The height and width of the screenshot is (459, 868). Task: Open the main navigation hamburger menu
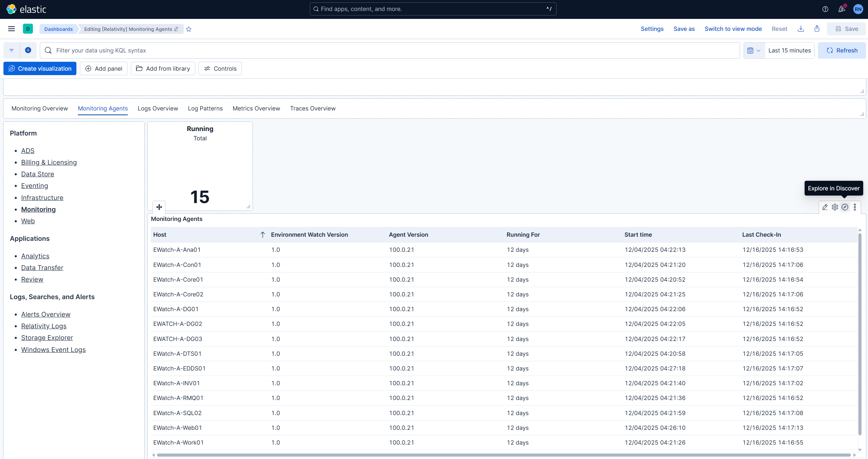(x=11, y=29)
